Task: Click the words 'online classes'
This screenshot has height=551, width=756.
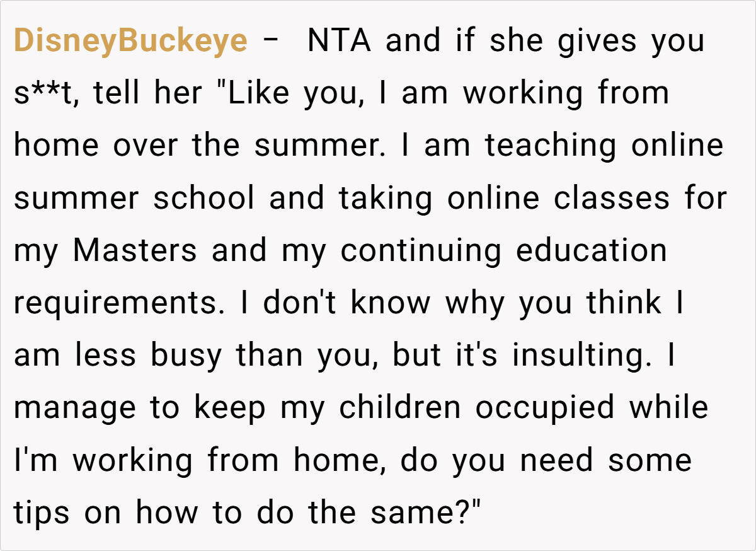Action: click(559, 198)
